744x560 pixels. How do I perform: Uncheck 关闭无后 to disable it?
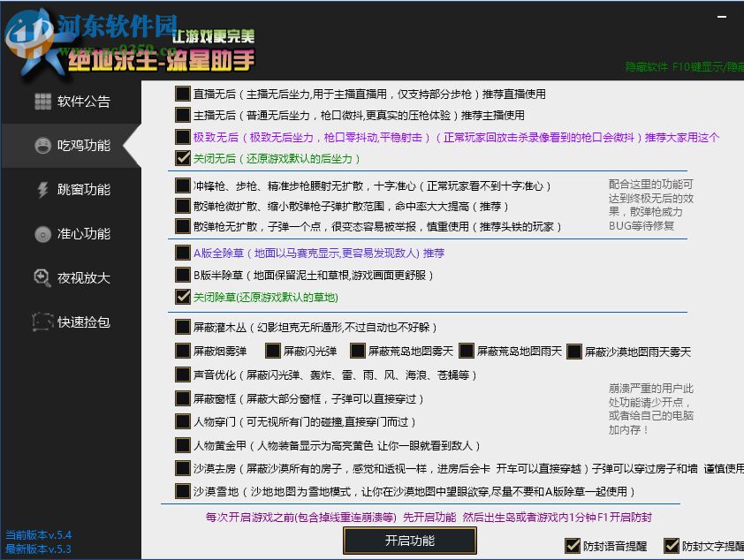(182, 159)
